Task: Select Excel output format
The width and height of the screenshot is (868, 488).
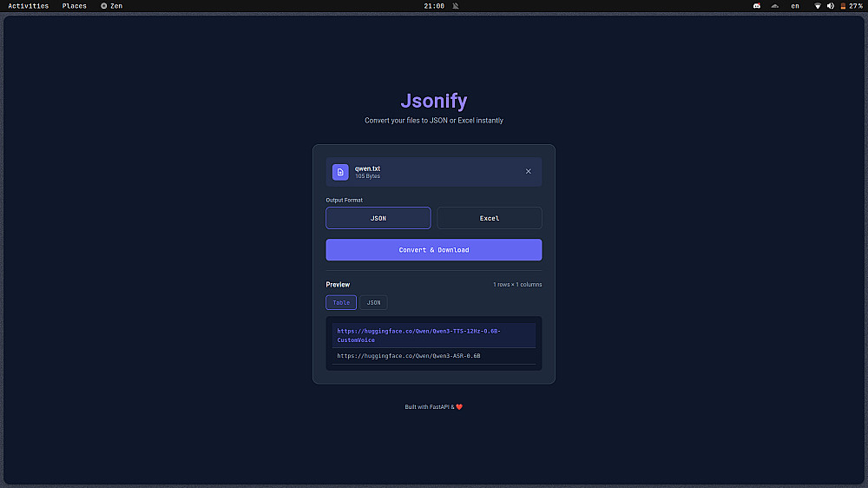Action: click(490, 218)
